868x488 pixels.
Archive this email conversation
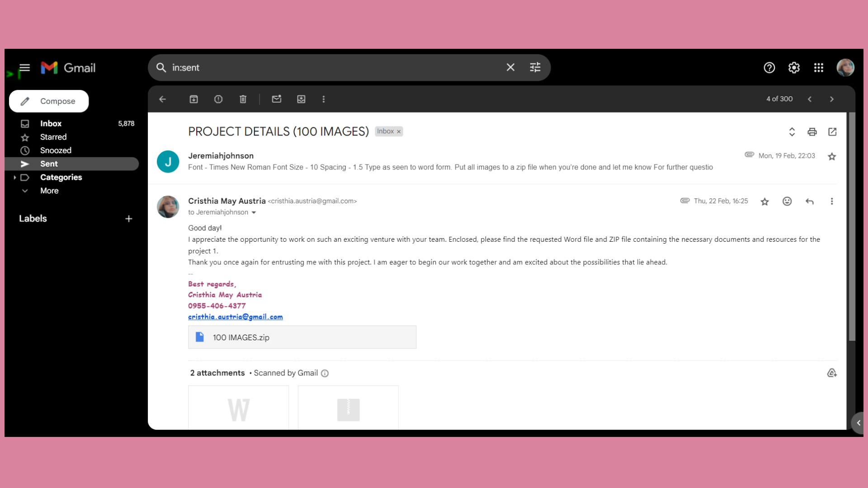193,99
